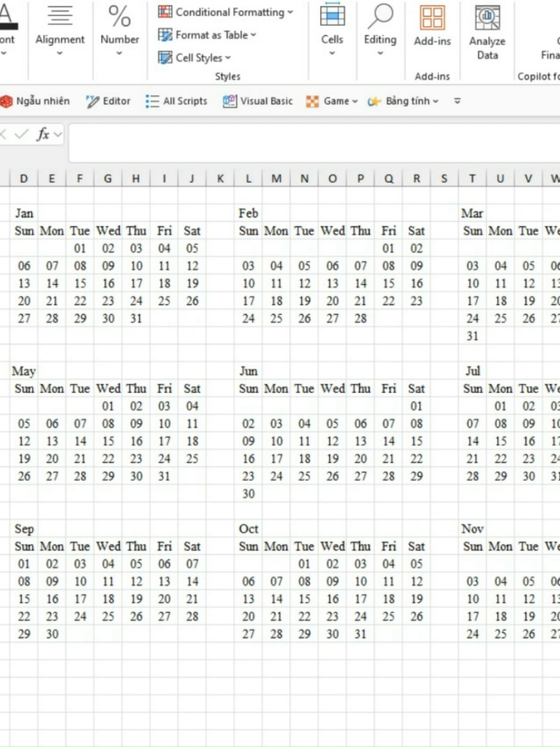Click the Nov month cell
Image resolution: width=560 pixels, height=747 pixels.
pyautogui.click(x=472, y=529)
